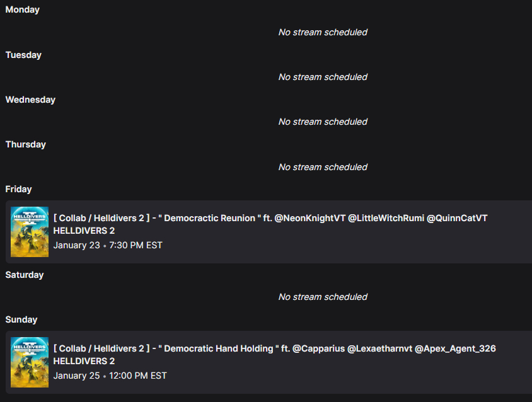Click the Friday day heading

click(x=18, y=189)
